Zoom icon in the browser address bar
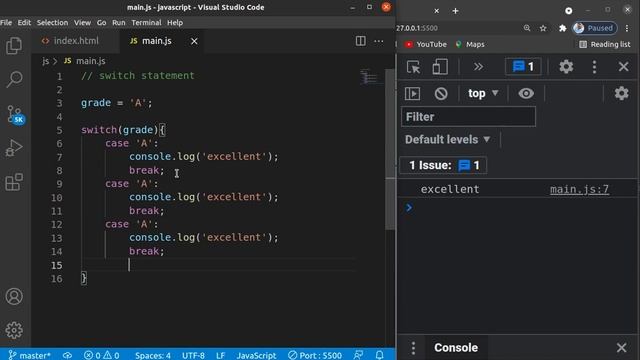This screenshot has width=640, height=360. pos(527,28)
